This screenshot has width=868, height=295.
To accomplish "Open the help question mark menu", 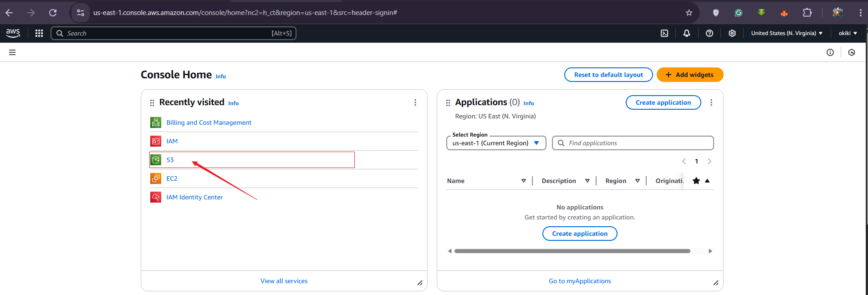I will (x=710, y=33).
